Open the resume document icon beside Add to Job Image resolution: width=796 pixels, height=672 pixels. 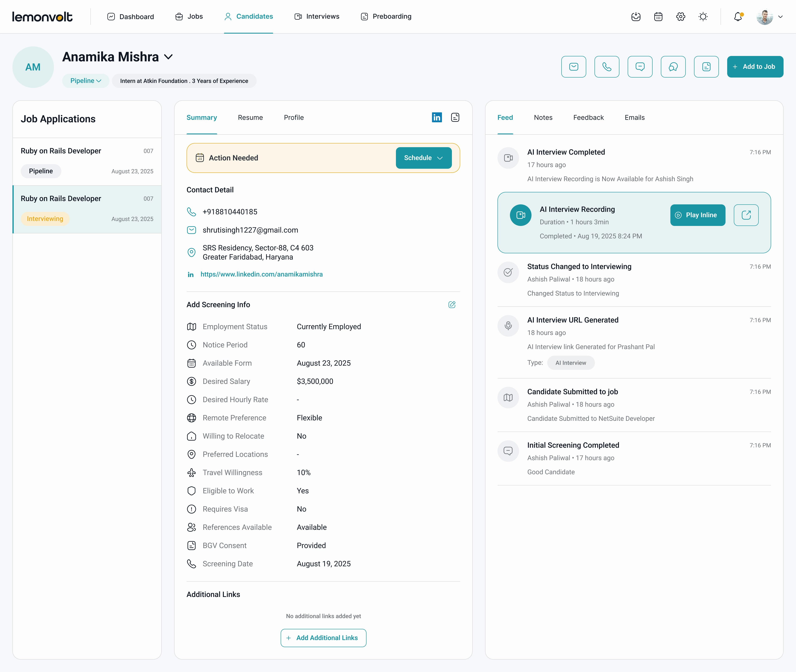tap(706, 67)
